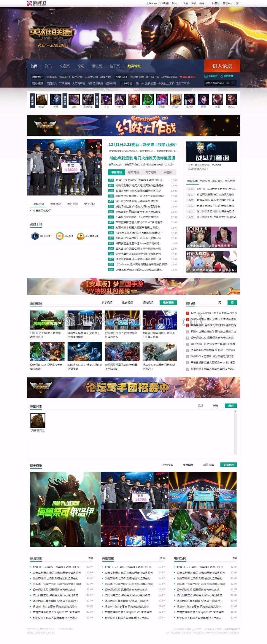Click the 凯特琳 hero avatar
The height and width of the screenshot is (644, 267).
[190, 99]
